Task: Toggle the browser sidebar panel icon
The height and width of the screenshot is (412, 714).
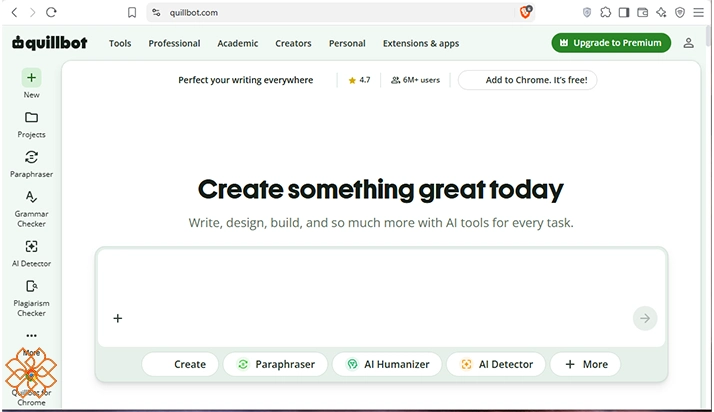Action: [x=624, y=12]
